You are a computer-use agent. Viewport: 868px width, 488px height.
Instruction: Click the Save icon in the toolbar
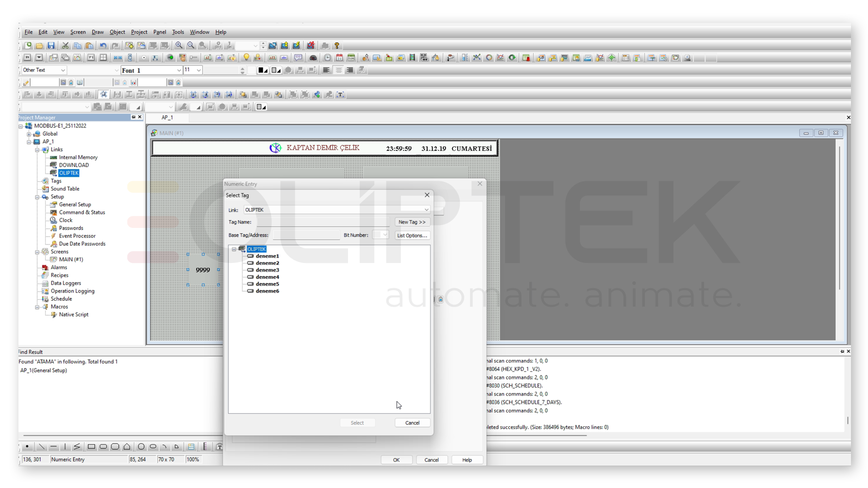tap(51, 46)
